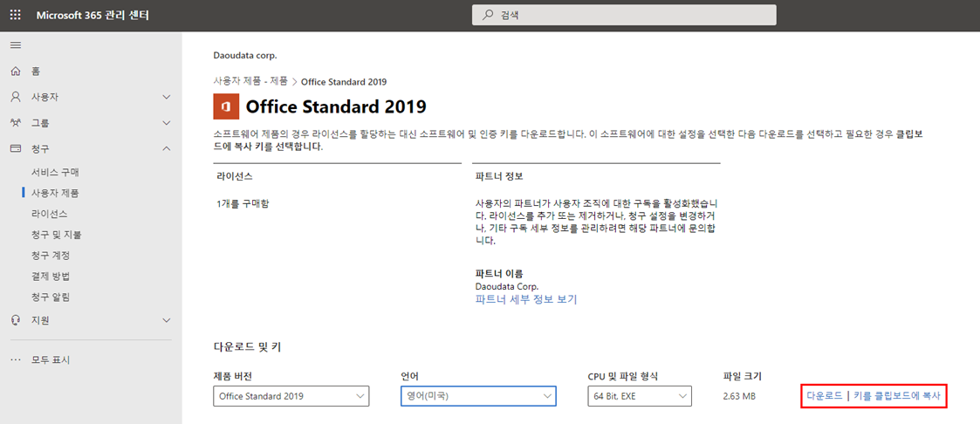Click the Office Standard 2019 logo
Viewport: 980px width, 424px height.
[x=227, y=106]
